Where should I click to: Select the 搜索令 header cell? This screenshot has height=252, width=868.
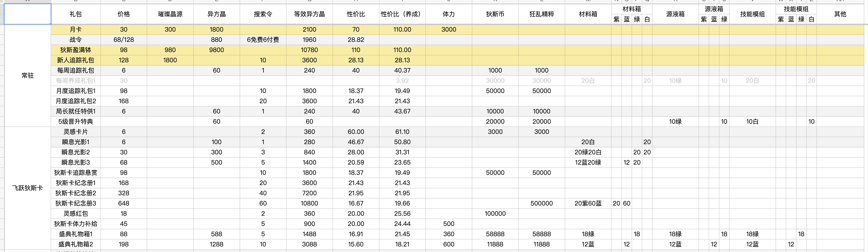pyautogui.click(x=263, y=14)
